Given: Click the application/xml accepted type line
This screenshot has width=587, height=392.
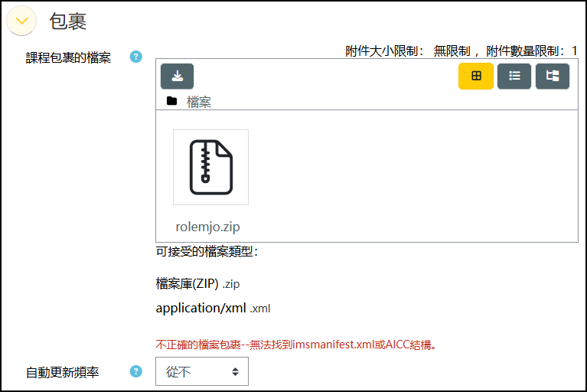Looking at the screenshot, I should (213, 308).
